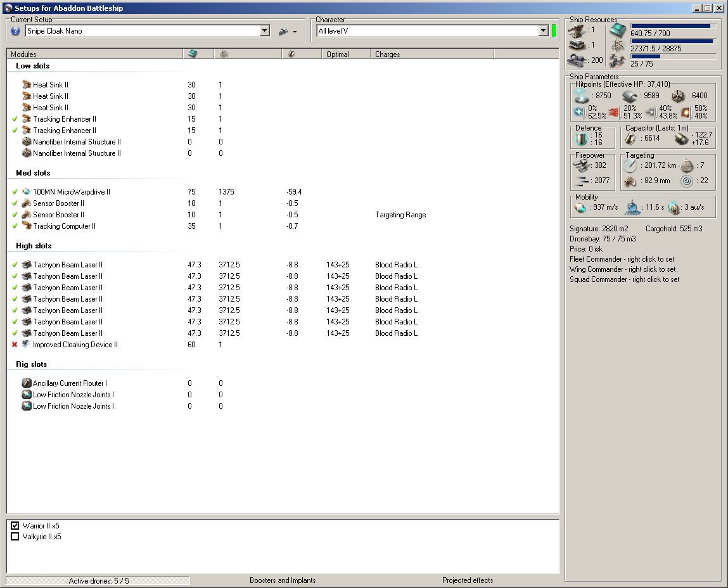Click the first Heat Sink II icon
728x588 pixels.
pos(27,84)
